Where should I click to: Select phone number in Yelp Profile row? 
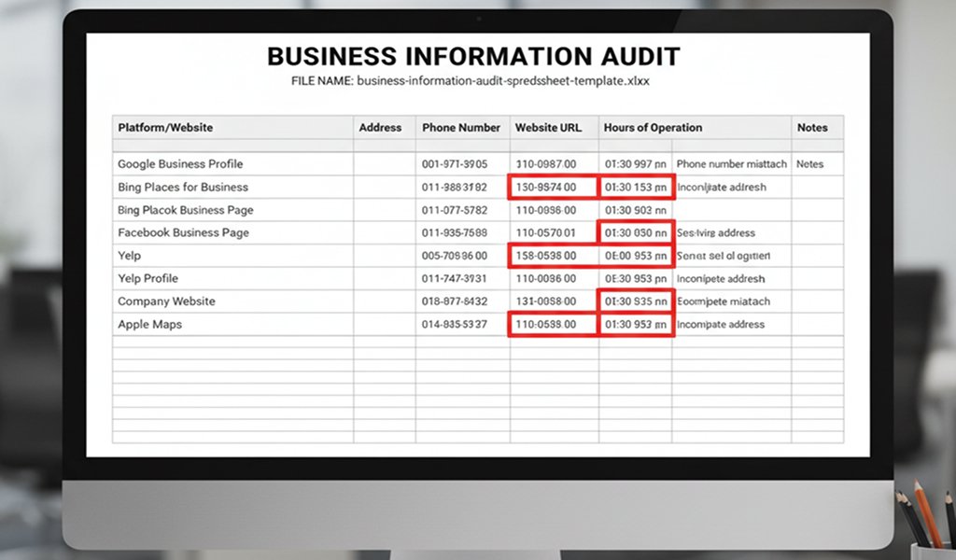point(463,278)
